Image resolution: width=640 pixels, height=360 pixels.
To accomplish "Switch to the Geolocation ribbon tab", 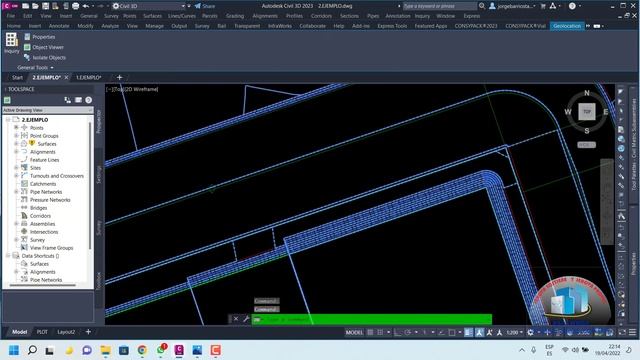I will [567, 26].
